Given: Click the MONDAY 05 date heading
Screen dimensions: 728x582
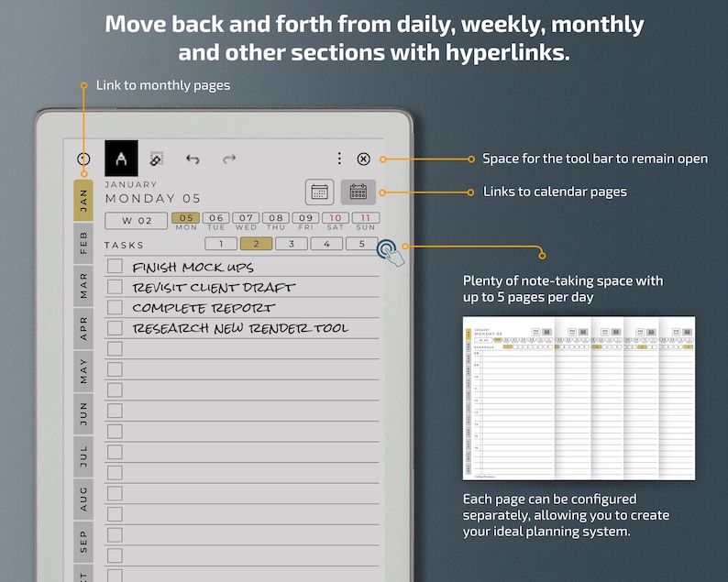Looking at the screenshot, I should [153, 199].
